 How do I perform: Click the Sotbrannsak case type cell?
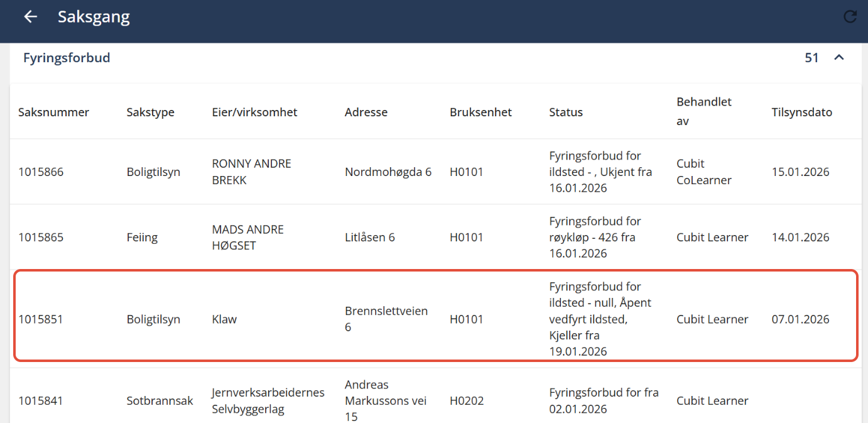(x=160, y=401)
